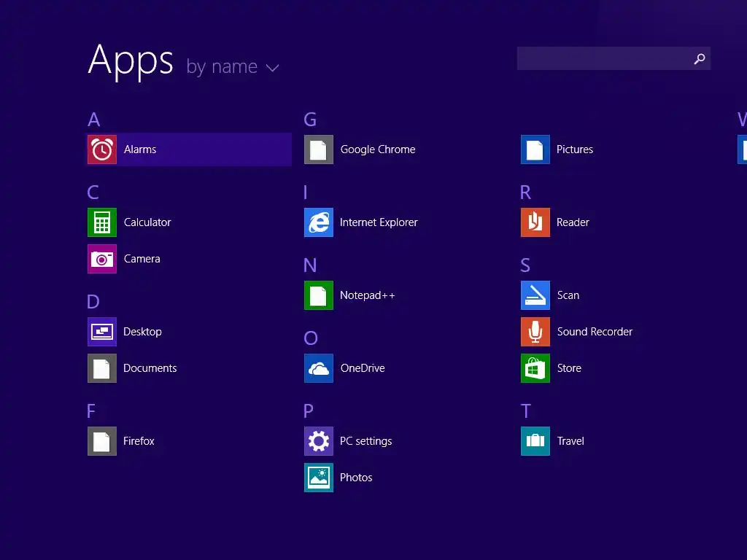Screen dimensions: 747x560
Task: Click the 'Camera' label text
Action: [x=142, y=259]
